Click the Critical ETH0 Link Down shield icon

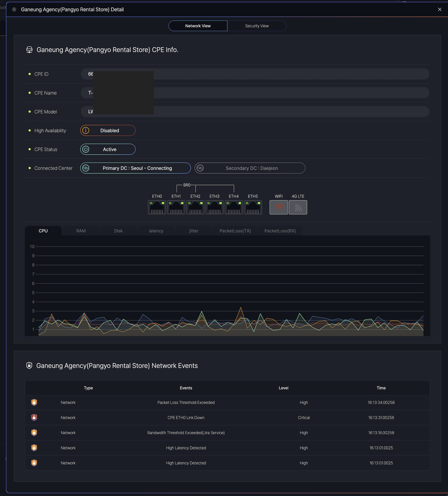(34, 417)
